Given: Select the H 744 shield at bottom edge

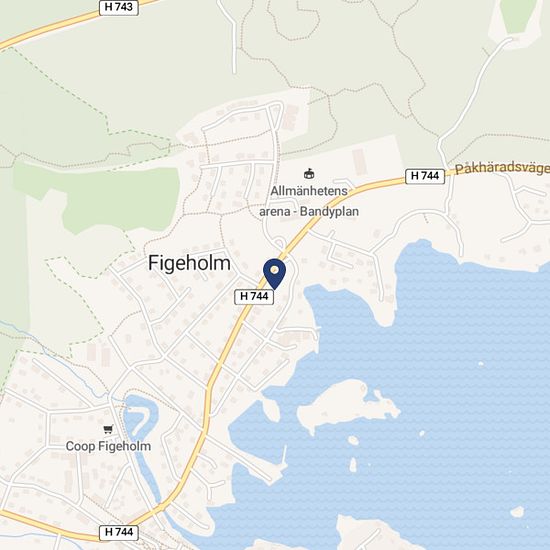Looking at the screenshot, I should pos(119,532).
